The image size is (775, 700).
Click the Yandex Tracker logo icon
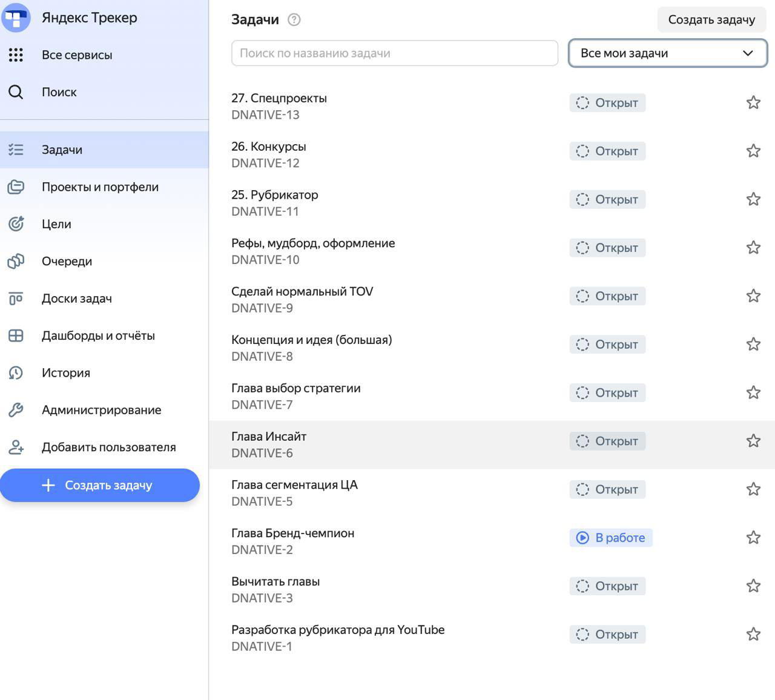pyautogui.click(x=16, y=17)
